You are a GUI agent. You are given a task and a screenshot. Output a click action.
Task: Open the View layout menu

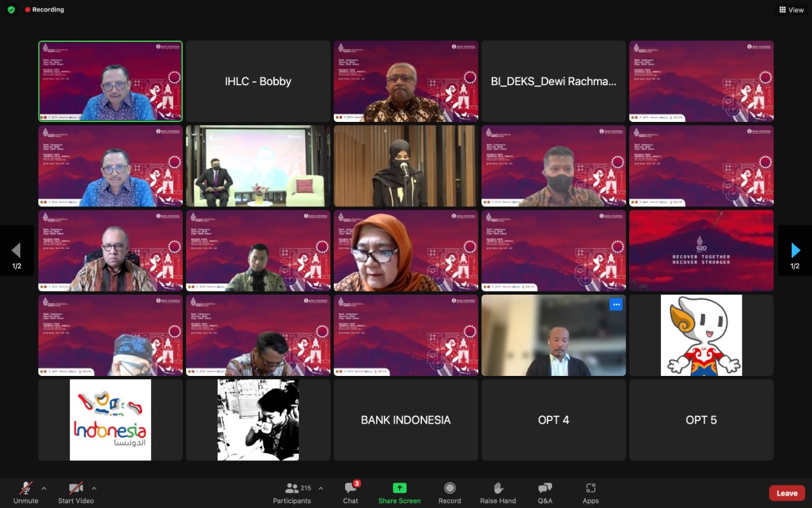(791, 10)
